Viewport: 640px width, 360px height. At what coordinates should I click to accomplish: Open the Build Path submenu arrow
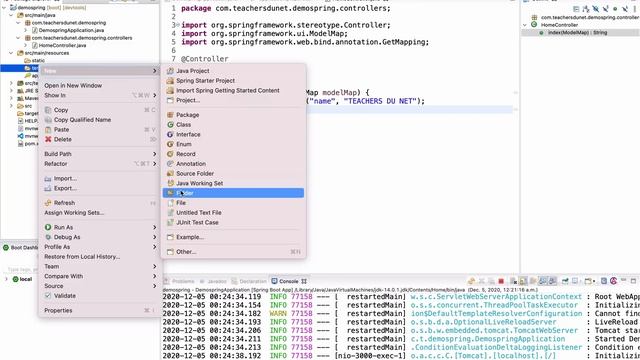tap(155, 154)
